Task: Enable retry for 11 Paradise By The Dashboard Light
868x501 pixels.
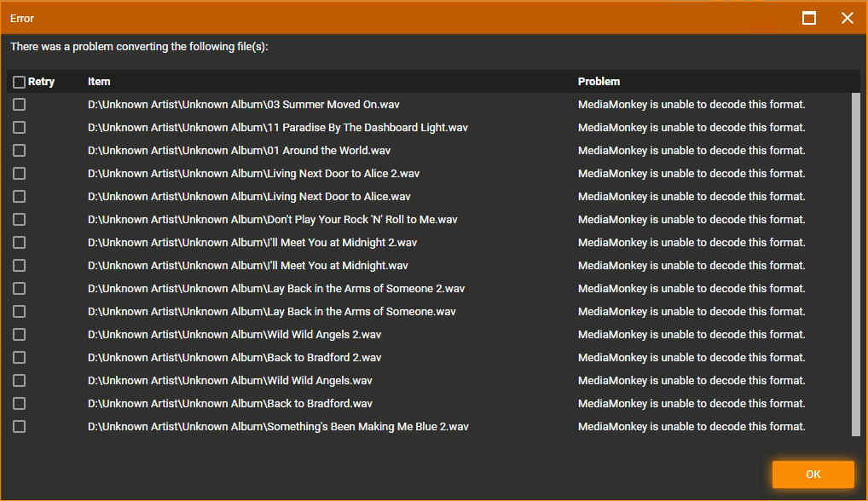Action: click(x=19, y=128)
